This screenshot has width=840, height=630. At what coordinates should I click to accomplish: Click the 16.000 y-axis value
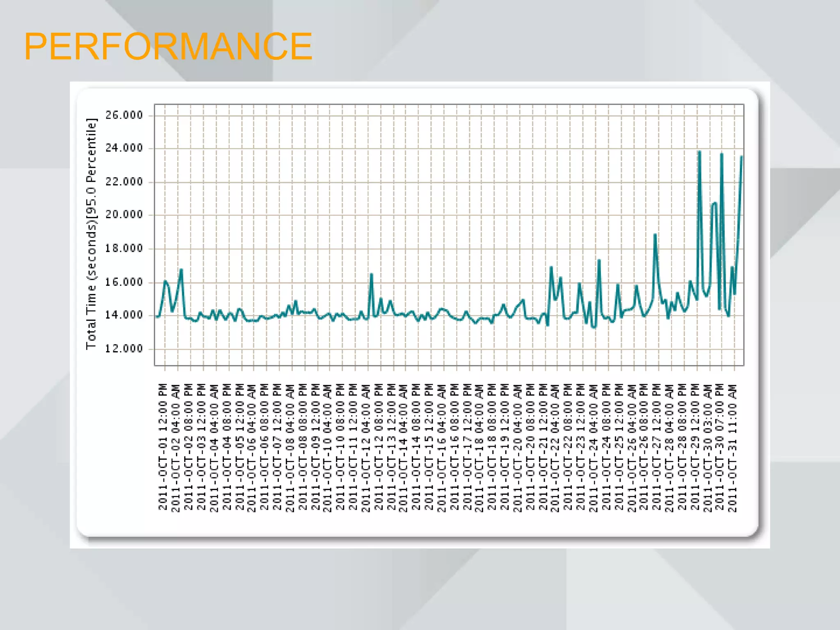[124, 282]
